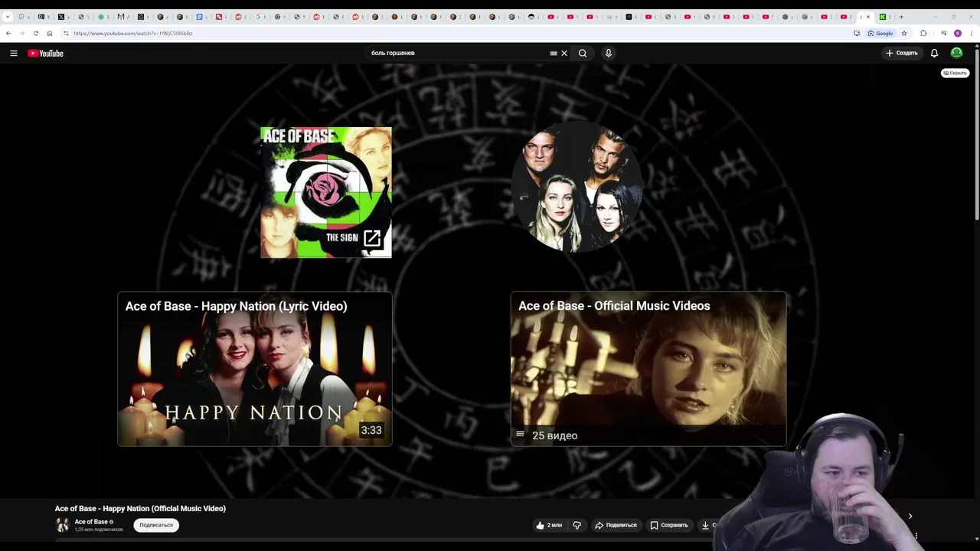Open the media controls icon in the toolbar

coord(944,33)
